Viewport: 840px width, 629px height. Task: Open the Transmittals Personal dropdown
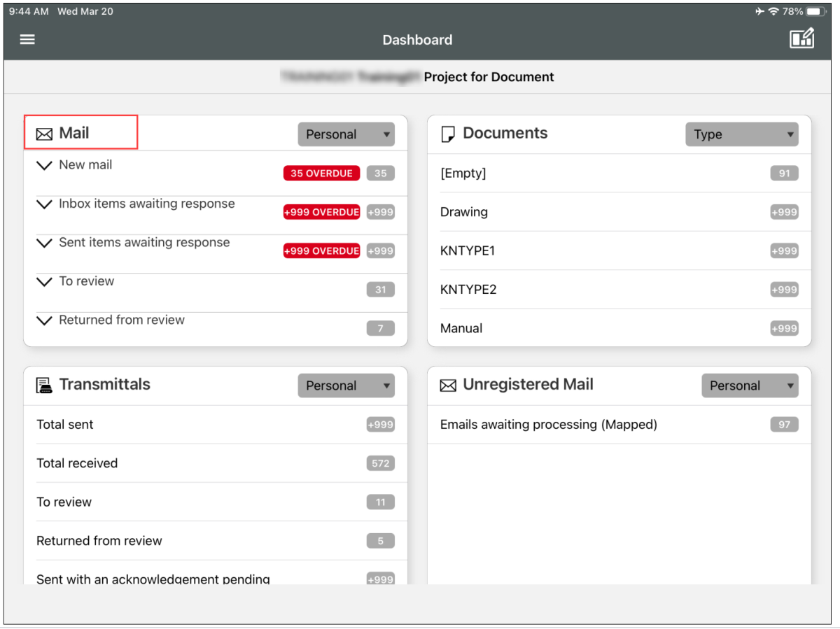point(346,386)
